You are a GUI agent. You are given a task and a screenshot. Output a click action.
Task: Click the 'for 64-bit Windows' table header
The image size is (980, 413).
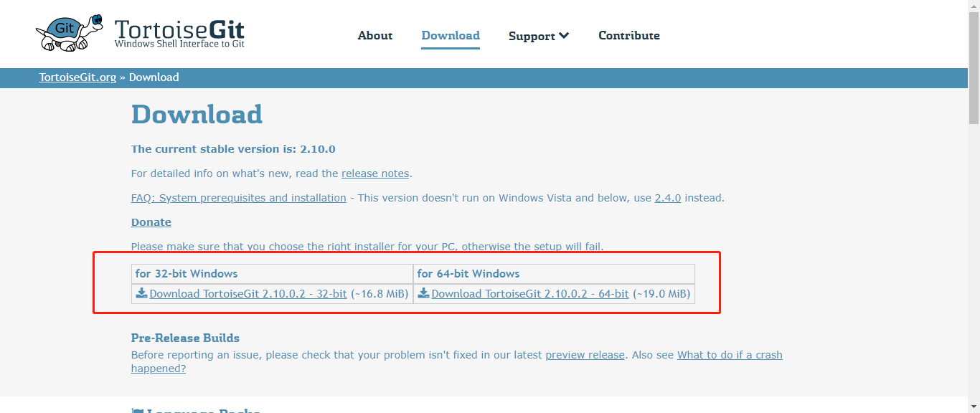(468, 273)
